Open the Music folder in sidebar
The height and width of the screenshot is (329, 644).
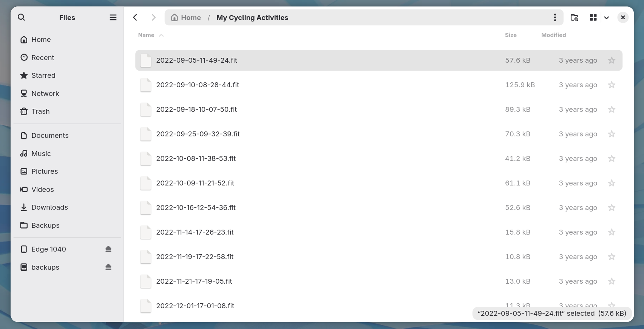pos(67,153)
